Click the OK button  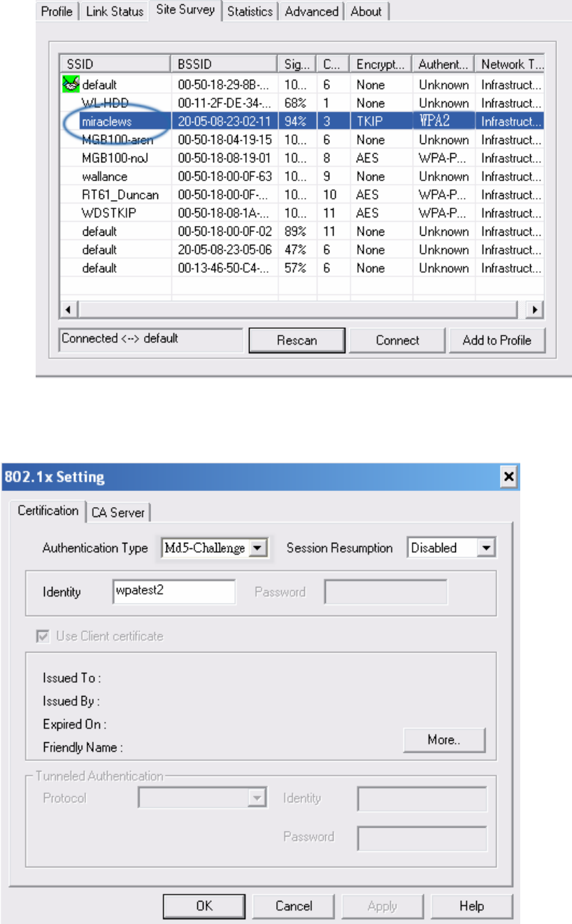pyautogui.click(x=204, y=906)
